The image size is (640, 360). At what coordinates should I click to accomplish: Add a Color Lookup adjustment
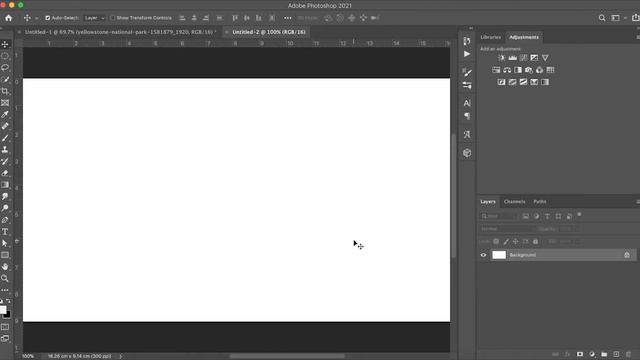pos(551,70)
